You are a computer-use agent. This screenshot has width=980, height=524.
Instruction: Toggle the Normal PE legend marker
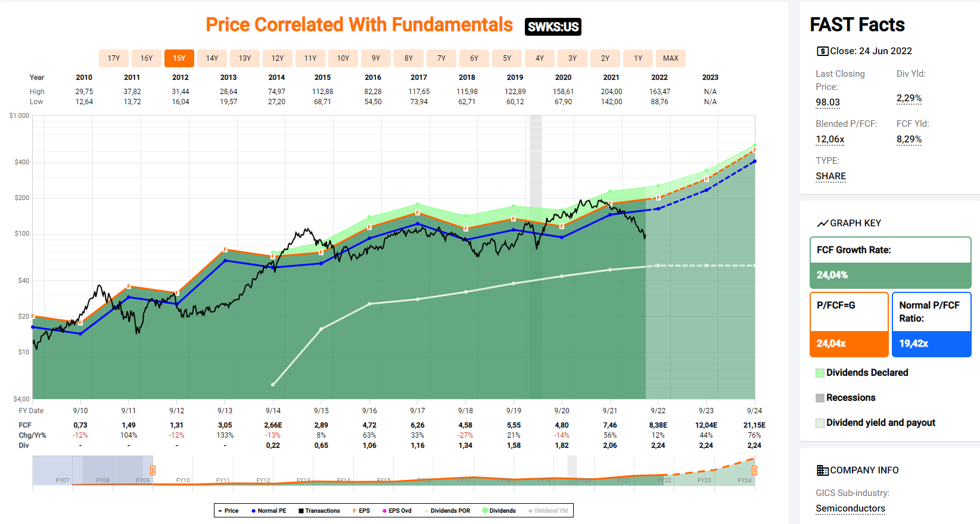tap(254, 511)
